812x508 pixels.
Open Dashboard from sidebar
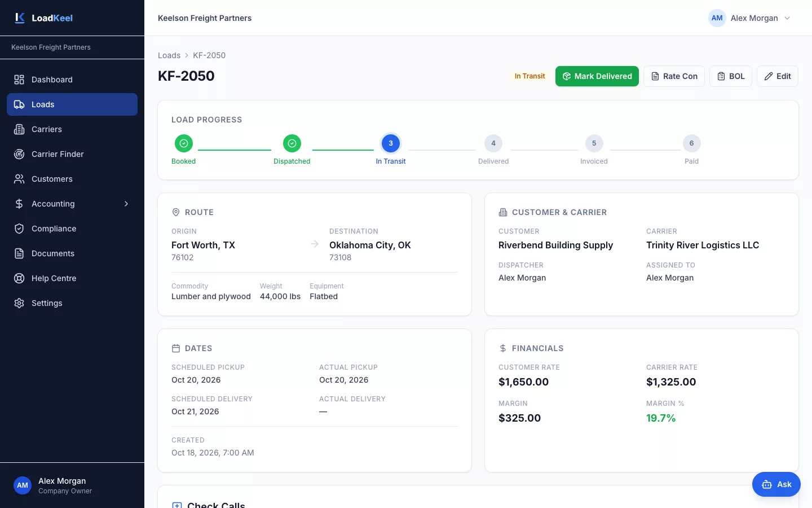point(72,80)
